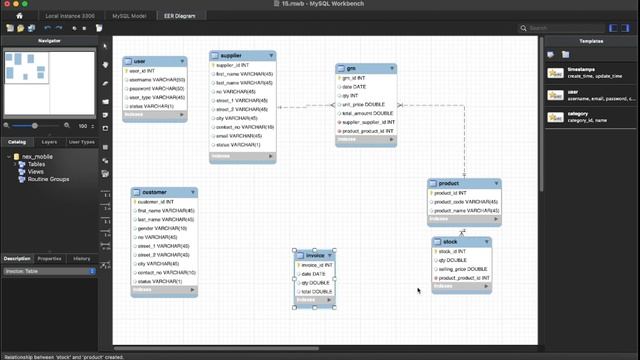Select the timestamps template
640x360 pixels.
pyautogui.click(x=591, y=73)
